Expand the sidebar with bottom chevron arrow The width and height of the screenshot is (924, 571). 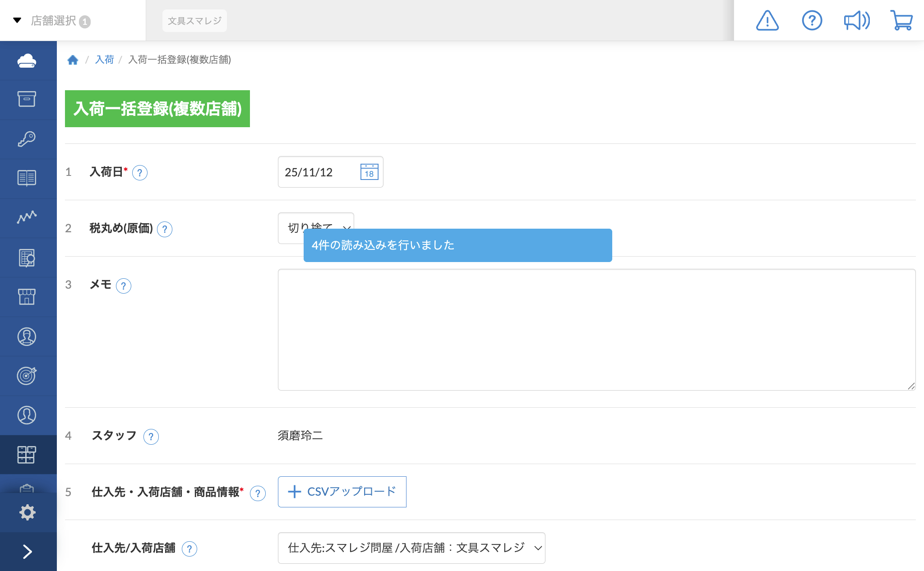27,552
